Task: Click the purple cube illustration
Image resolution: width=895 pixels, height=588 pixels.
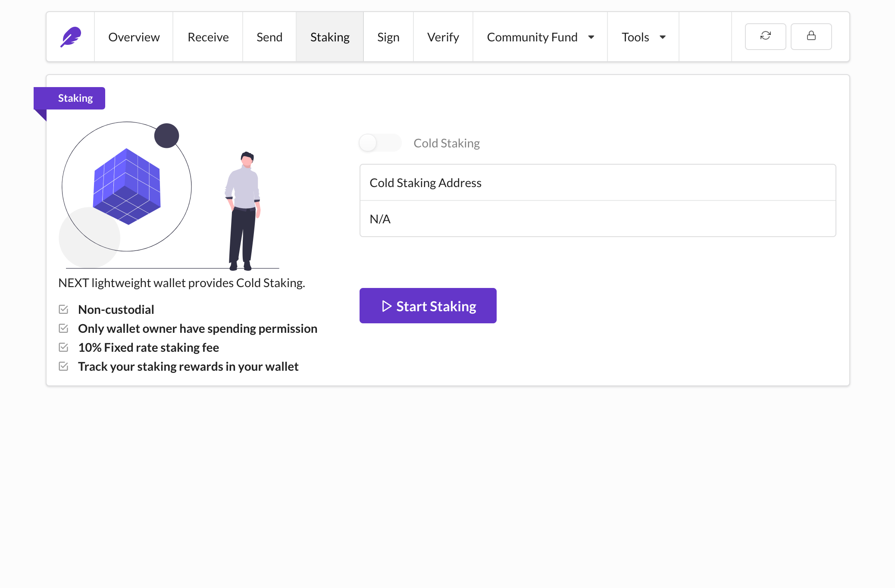Action: click(127, 186)
